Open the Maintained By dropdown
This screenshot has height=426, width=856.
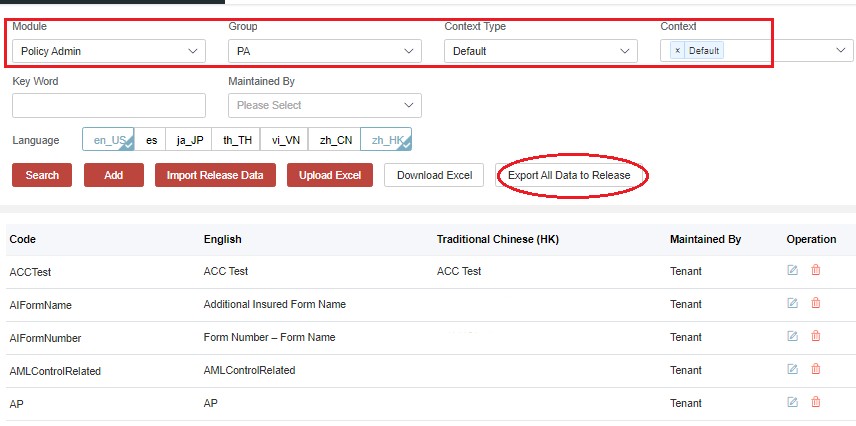(x=324, y=105)
